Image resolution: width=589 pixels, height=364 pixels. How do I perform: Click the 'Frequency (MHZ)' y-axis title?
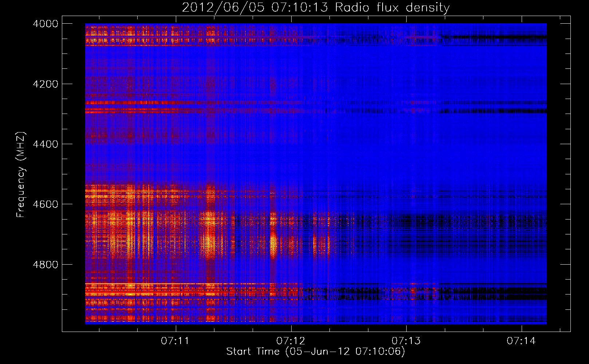(x=21, y=175)
